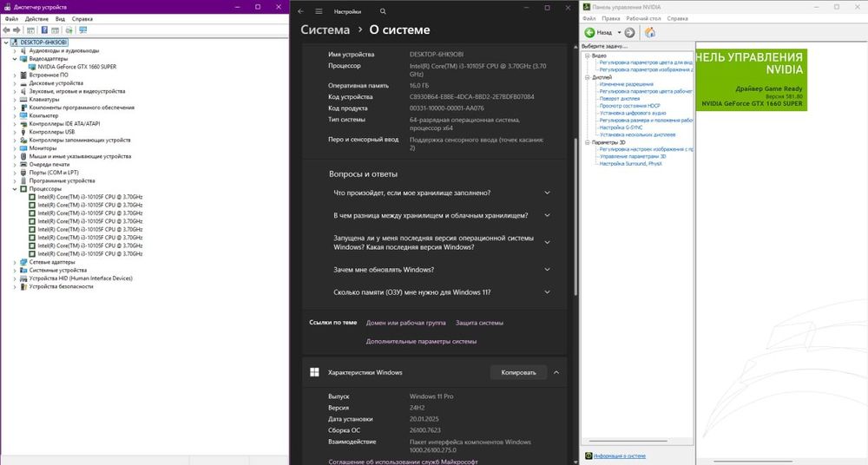The height and width of the screenshot is (465, 868).
Task: Click the Устройства безопасности category icon
Action: coord(23,287)
